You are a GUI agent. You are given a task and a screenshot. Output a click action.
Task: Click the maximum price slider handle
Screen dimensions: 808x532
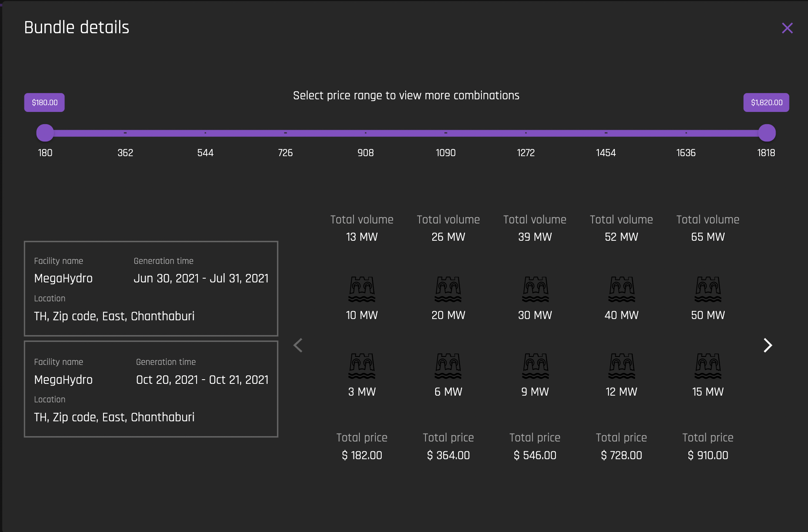click(767, 133)
